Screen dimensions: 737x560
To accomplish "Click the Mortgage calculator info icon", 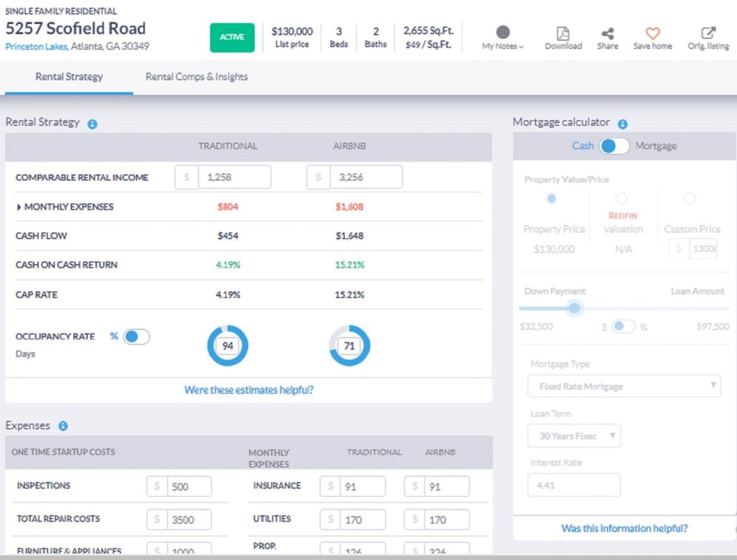I will point(622,124).
